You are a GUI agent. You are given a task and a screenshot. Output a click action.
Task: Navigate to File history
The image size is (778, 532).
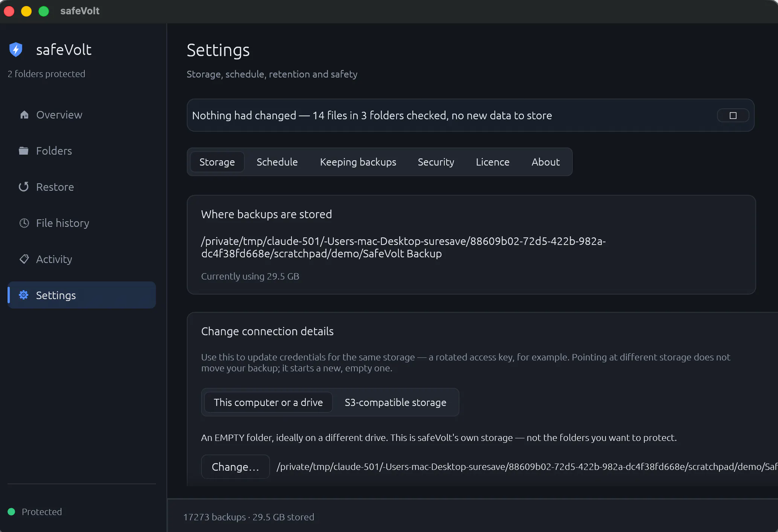pyautogui.click(x=81, y=223)
